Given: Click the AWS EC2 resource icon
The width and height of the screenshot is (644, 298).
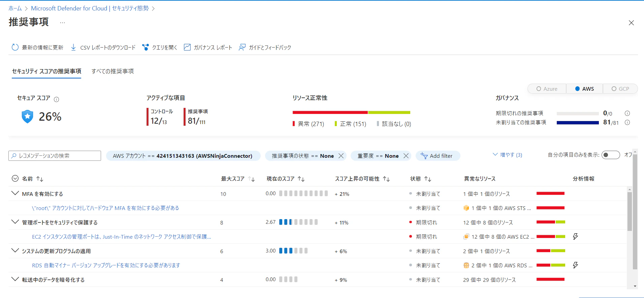Looking at the screenshot, I should pyautogui.click(x=466, y=237).
